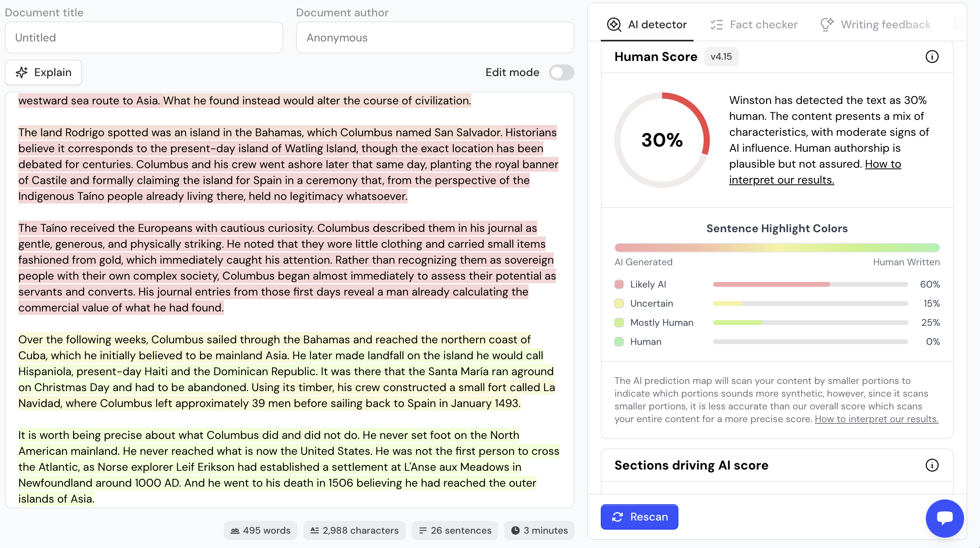Click the word count icon
The width and height of the screenshot is (980, 548).
(x=235, y=530)
